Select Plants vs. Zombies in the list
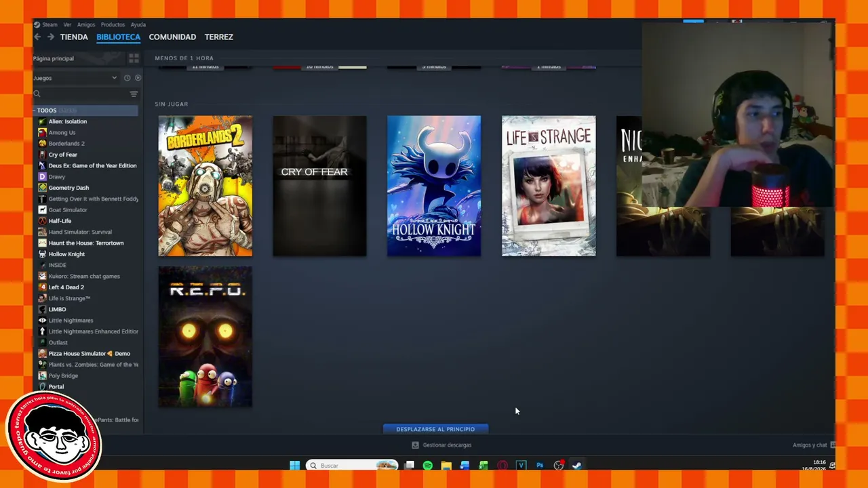Viewport: 868px width, 488px height. (x=93, y=365)
